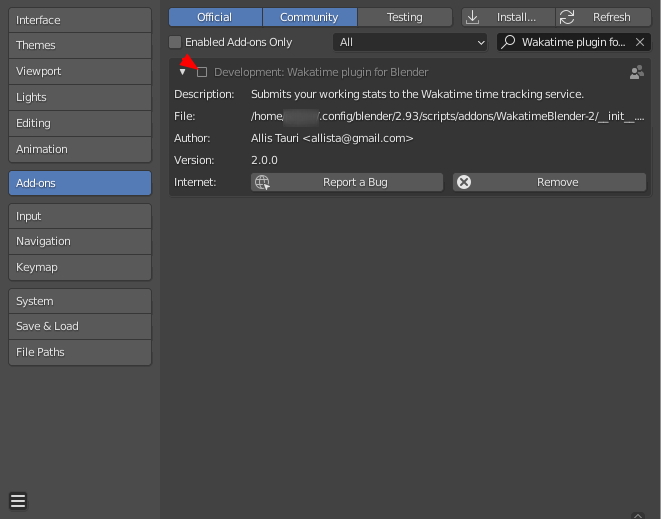661x519 pixels.
Task: Toggle the Official add-ons filter
Action: [x=215, y=17]
